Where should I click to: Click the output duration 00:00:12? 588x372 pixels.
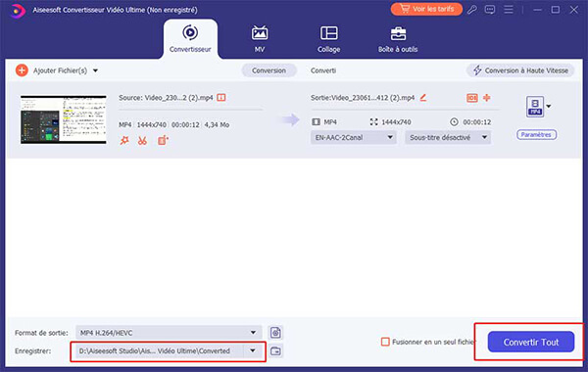click(477, 122)
